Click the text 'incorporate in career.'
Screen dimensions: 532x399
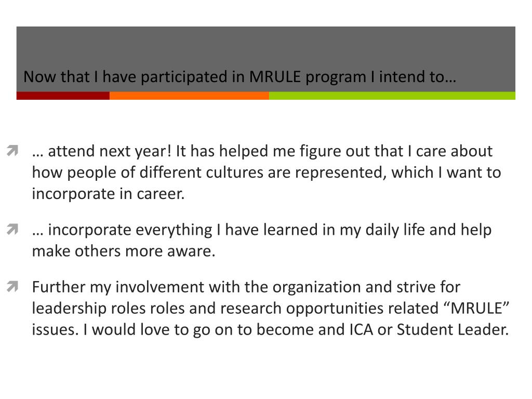coord(108,194)
